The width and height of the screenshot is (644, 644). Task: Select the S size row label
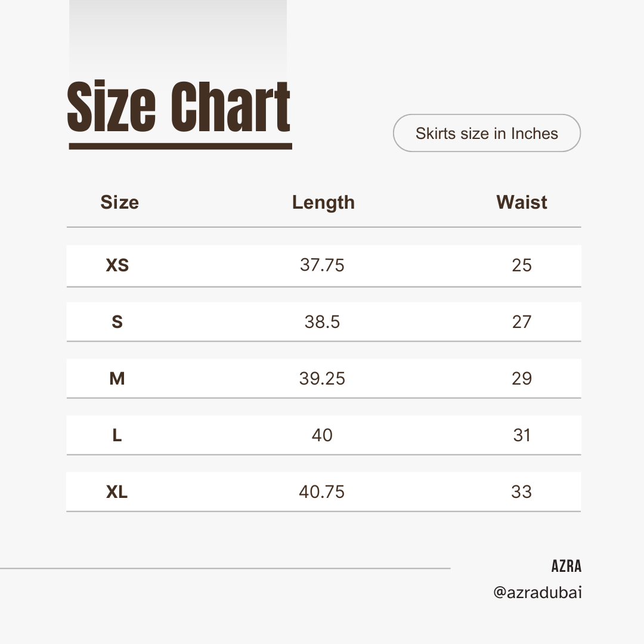pos(117,322)
